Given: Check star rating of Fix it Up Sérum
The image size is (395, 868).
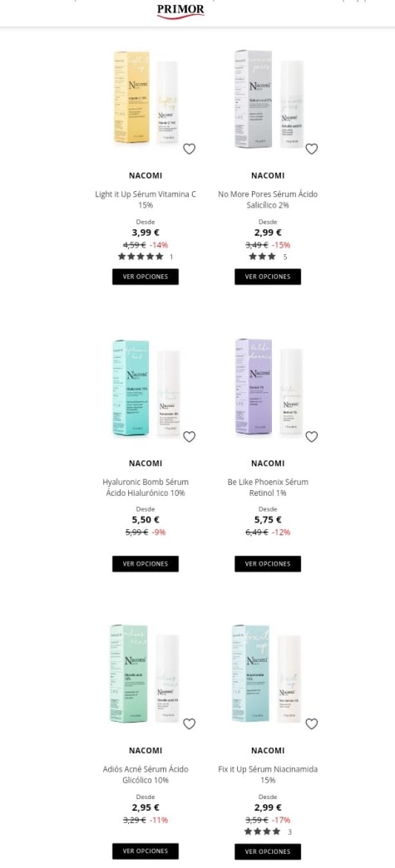Looking at the screenshot, I should tap(262, 831).
